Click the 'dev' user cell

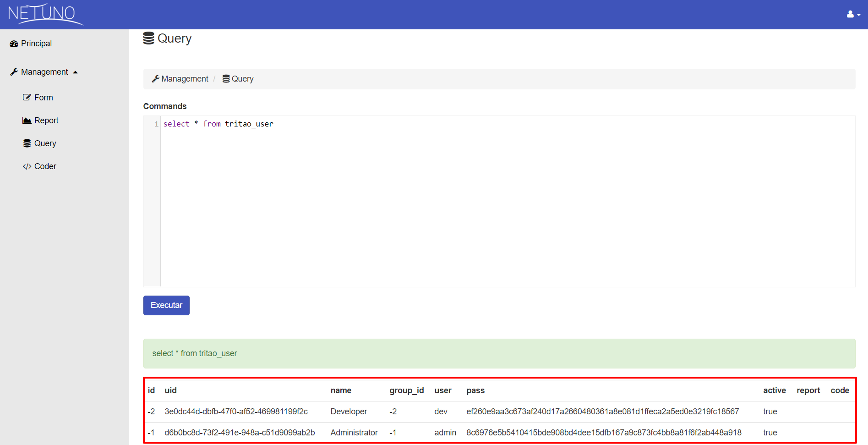point(441,412)
